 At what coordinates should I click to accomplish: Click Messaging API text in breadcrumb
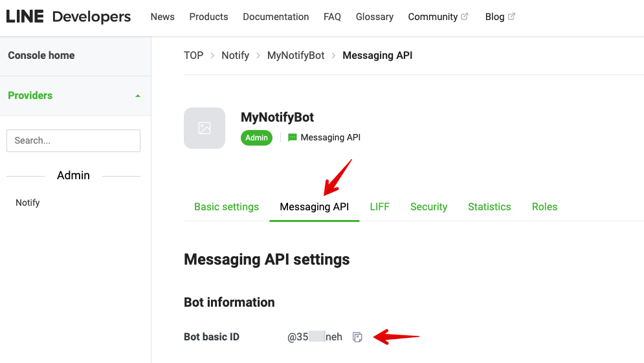coord(377,56)
